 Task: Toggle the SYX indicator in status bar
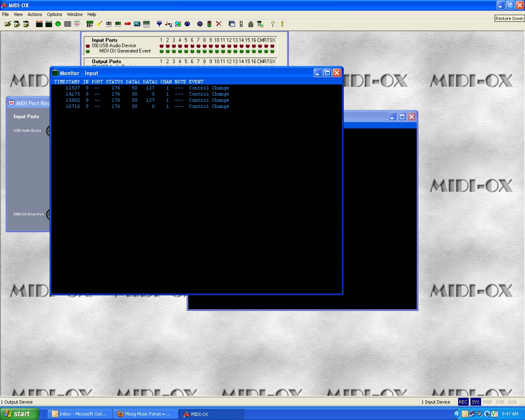pyautogui.click(x=475, y=402)
